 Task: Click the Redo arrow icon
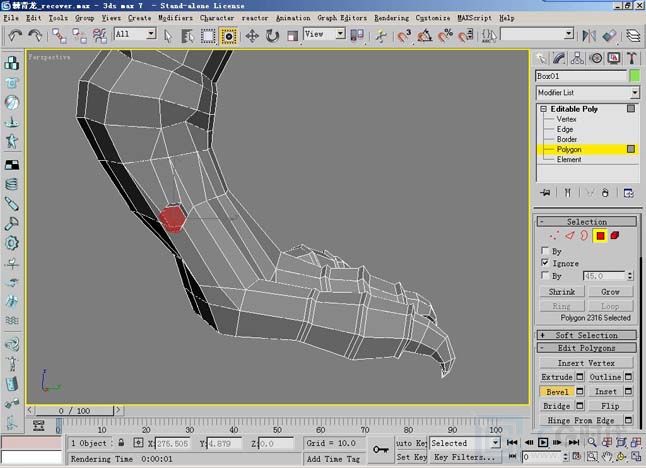[x=36, y=35]
